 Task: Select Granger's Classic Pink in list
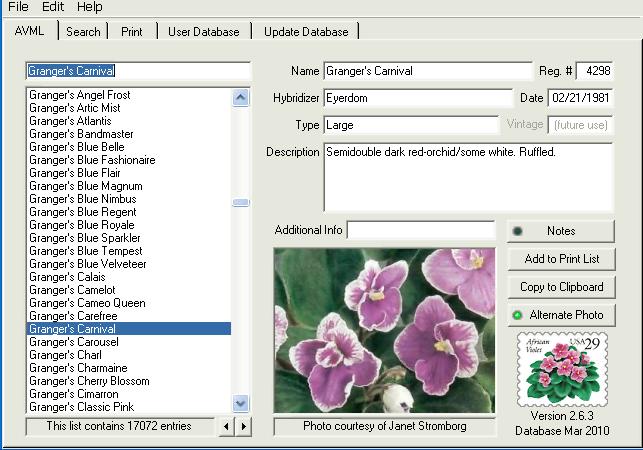[x=129, y=407]
